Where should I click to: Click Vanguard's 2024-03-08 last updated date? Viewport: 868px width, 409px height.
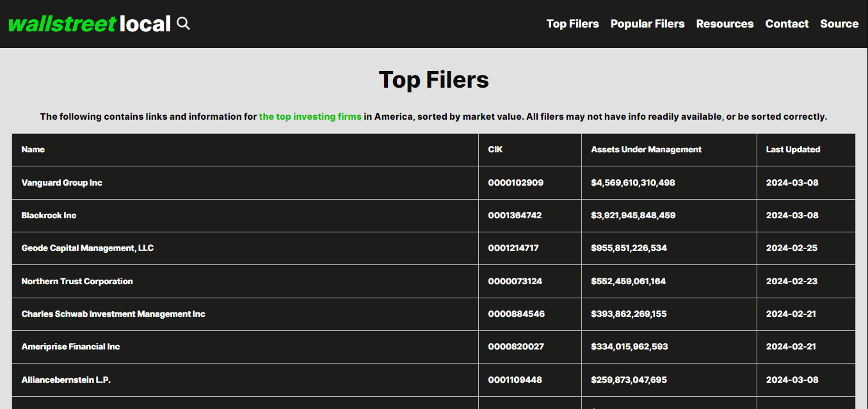click(x=792, y=182)
